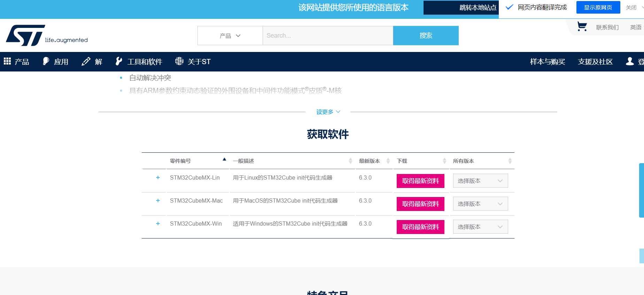Viewport: 644px width, 295px height.
Task: Click the user login icon
Action: click(x=630, y=61)
